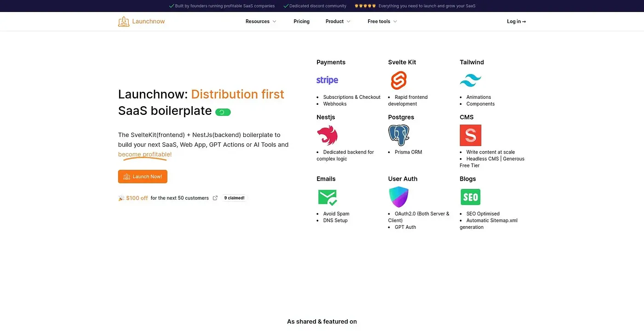The height and width of the screenshot is (335, 644).
Task: Click the Tailwind wave logo
Action: [471, 80]
